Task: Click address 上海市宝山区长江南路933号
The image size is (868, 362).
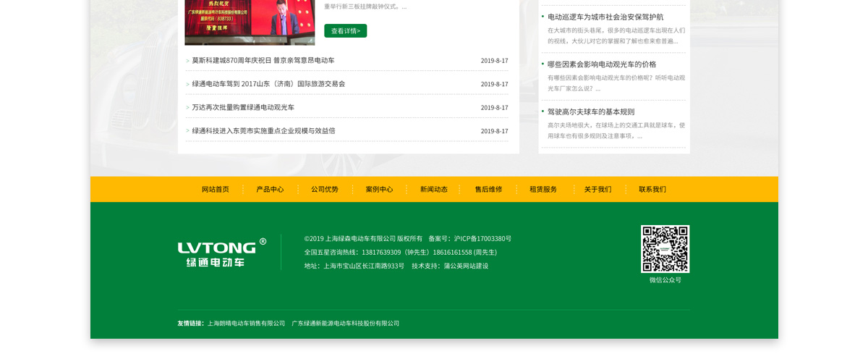Action: click(364, 266)
